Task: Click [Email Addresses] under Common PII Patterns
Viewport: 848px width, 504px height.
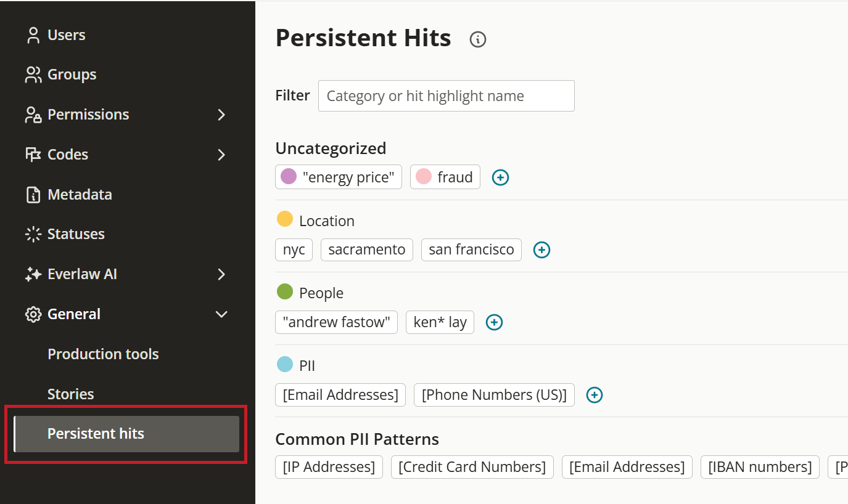Action: 627,467
